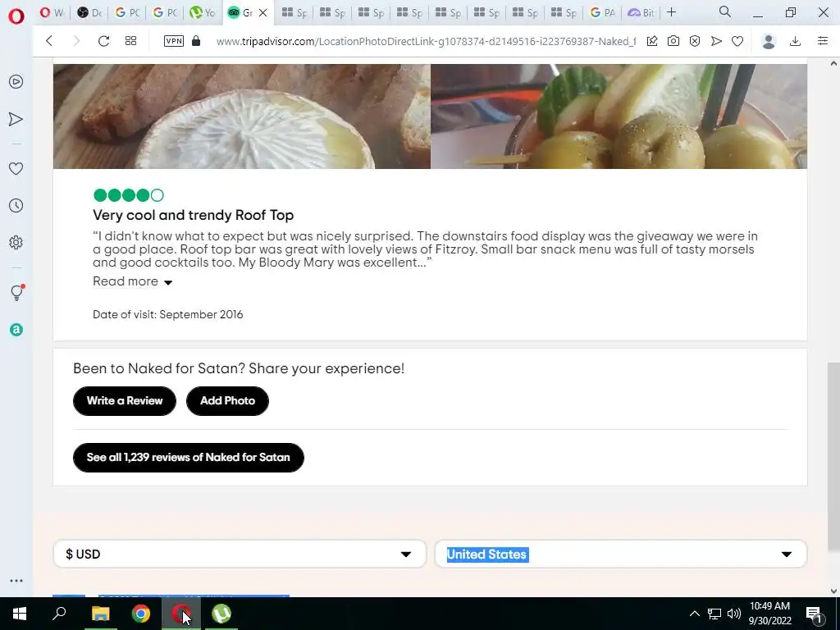Click the olives cocktail photo
840x630 pixels.
(x=619, y=116)
